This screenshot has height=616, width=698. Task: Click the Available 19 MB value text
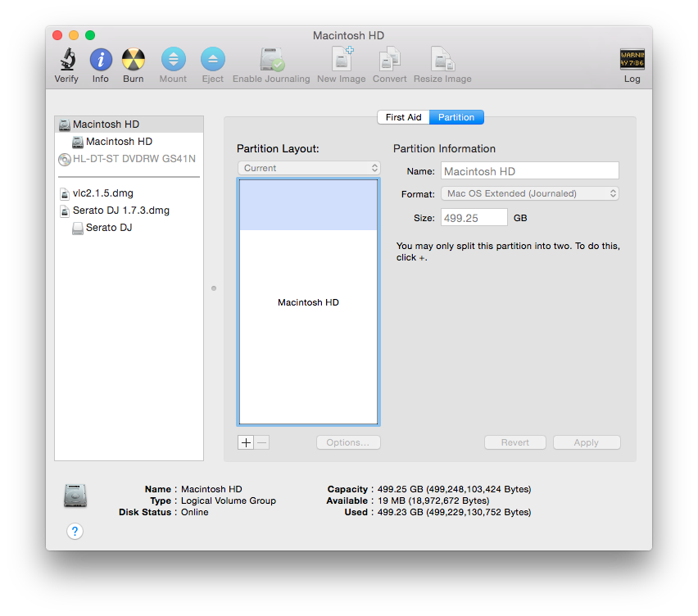(433, 500)
